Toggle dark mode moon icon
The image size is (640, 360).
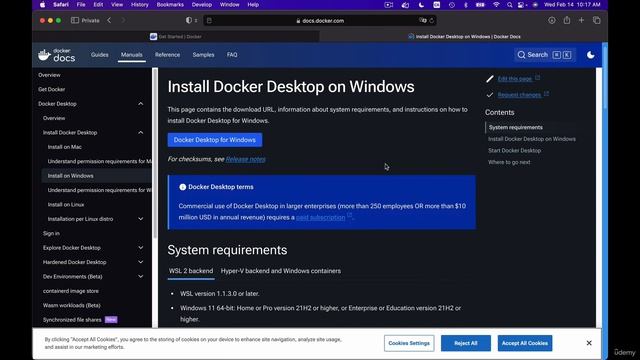(590, 55)
